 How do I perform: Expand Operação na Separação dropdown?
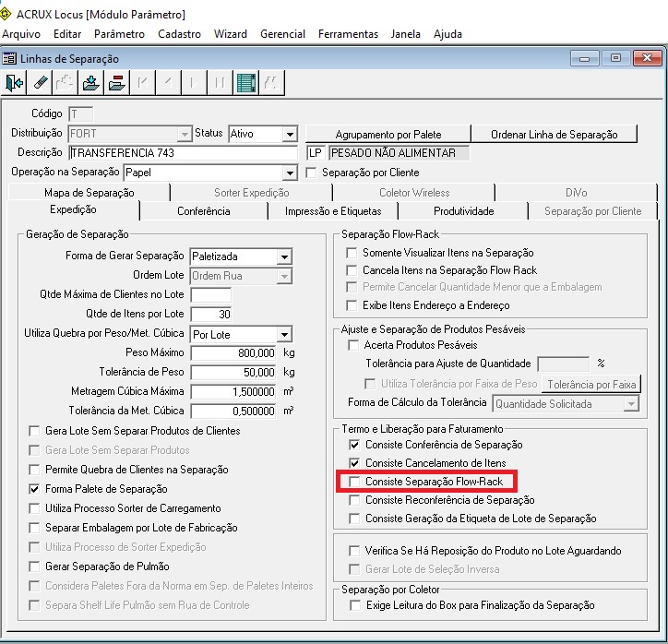click(290, 173)
